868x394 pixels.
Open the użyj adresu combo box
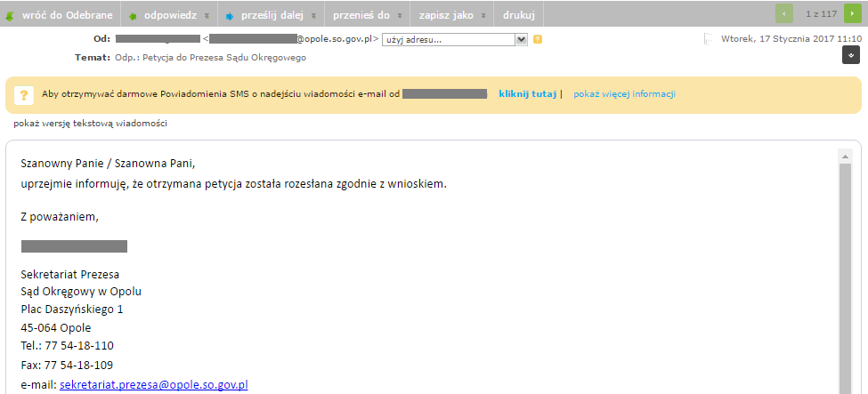(x=455, y=39)
